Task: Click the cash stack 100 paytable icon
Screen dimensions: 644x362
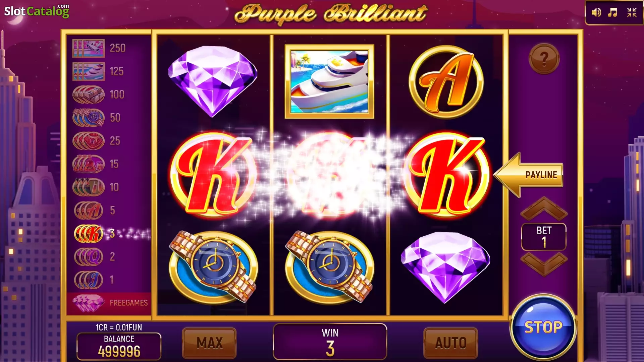Action: [x=89, y=95]
